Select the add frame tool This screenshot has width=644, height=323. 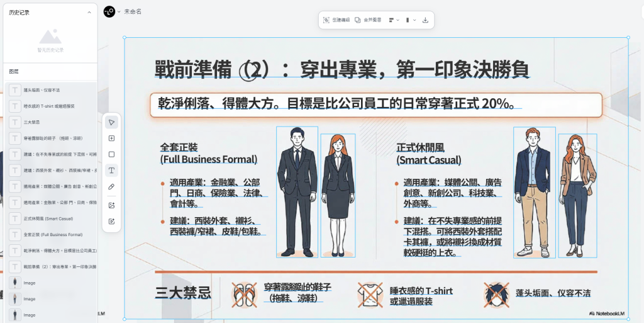pos(111,139)
